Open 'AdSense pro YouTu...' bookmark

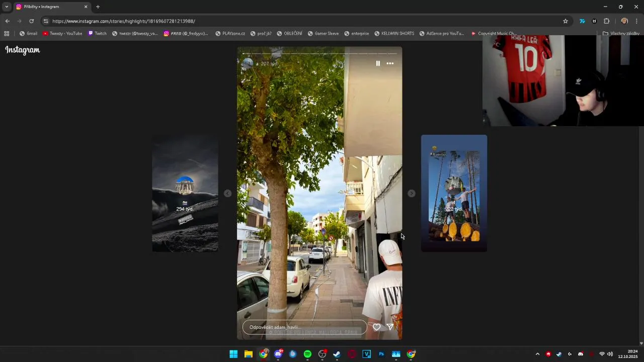[x=442, y=34]
